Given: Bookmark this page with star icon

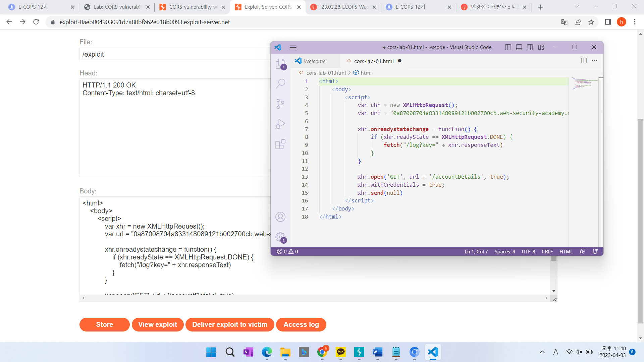Looking at the screenshot, I should point(591,22).
